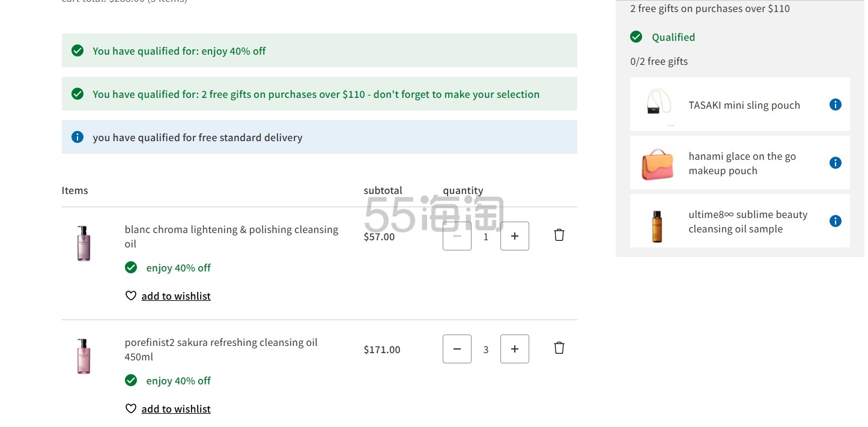
Task: Open porefinist2 sakura cleansing oil thumbnail
Action: 83,356
